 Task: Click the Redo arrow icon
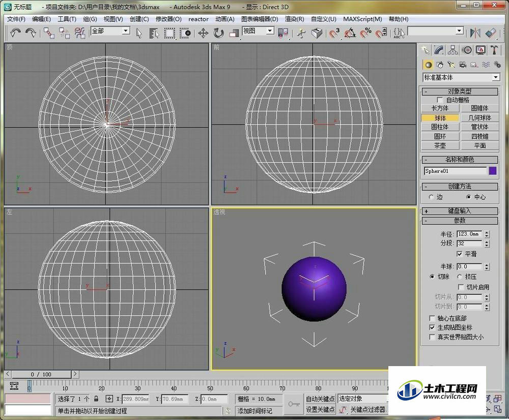tap(31, 33)
